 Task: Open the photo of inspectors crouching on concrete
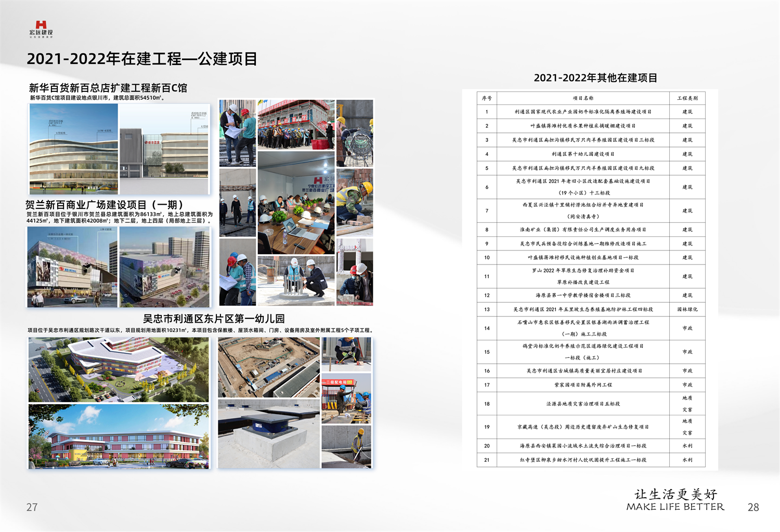[x=296, y=281]
